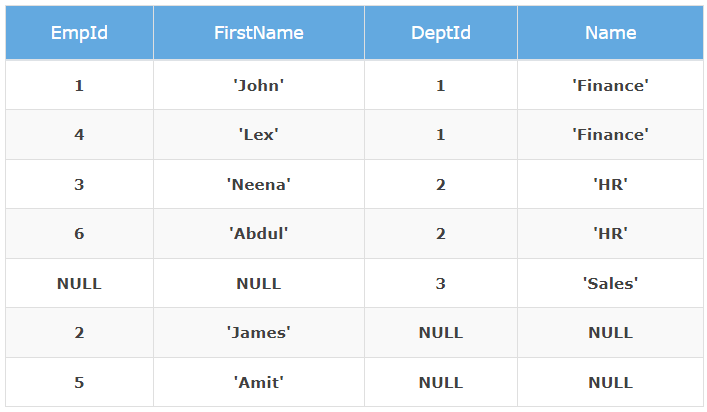Screen dimensions: 707x412
Task: Click the 'Sales' department name cell
Action: 610,284
